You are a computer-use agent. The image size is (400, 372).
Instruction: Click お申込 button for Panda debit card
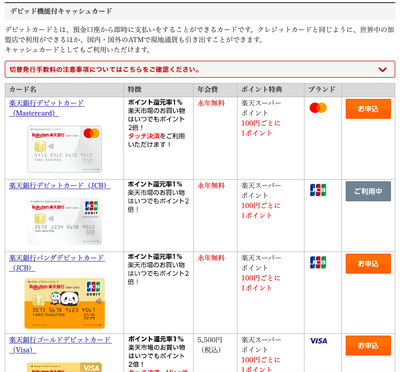pyautogui.click(x=368, y=264)
